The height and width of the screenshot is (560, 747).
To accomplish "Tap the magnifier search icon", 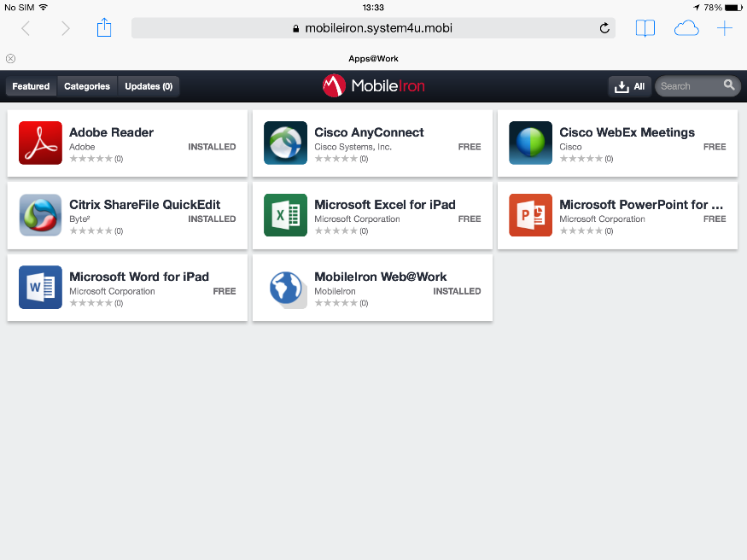I will 729,85.
